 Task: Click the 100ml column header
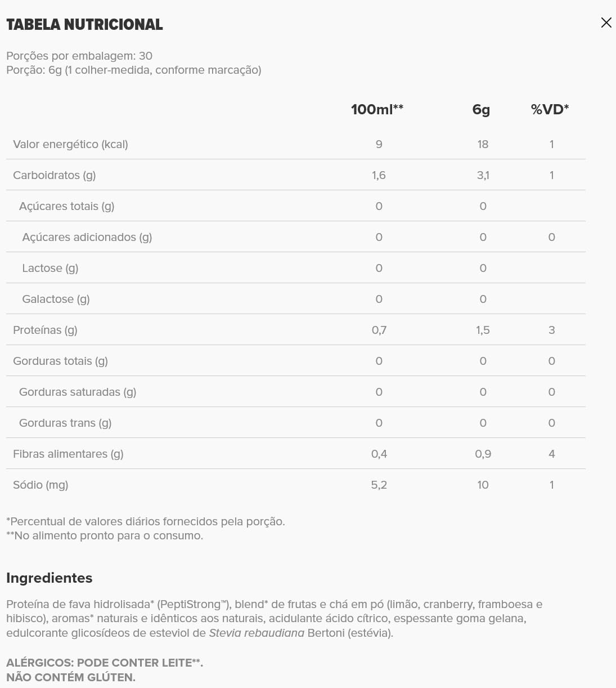(377, 109)
